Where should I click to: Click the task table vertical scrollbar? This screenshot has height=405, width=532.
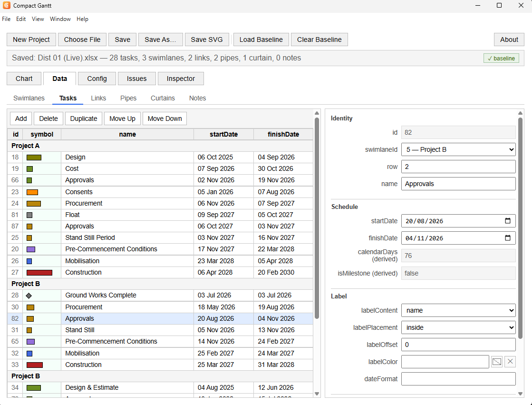[x=317, y=218]
